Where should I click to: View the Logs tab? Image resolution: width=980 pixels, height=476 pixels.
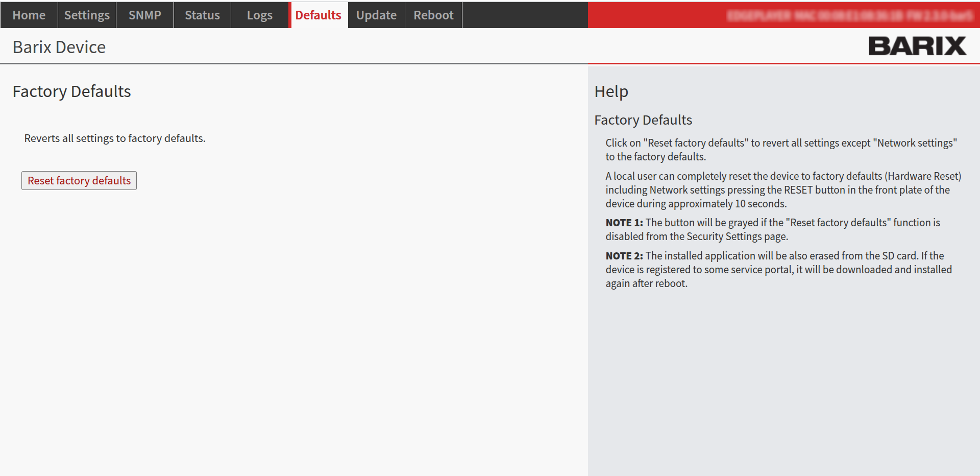pos(259,15)
